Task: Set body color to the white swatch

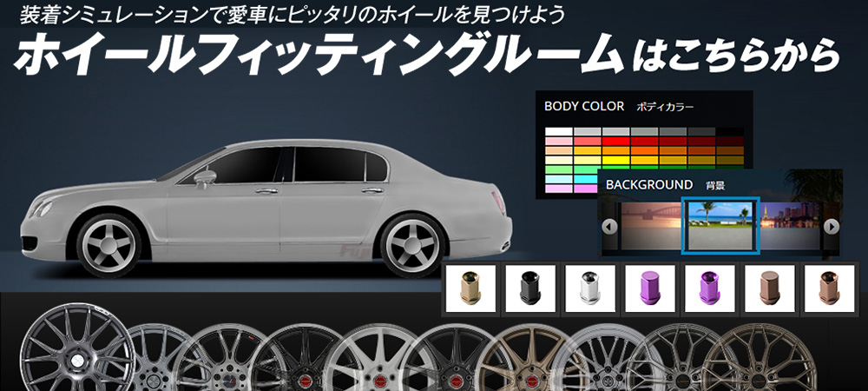Action: pos(558,132)
